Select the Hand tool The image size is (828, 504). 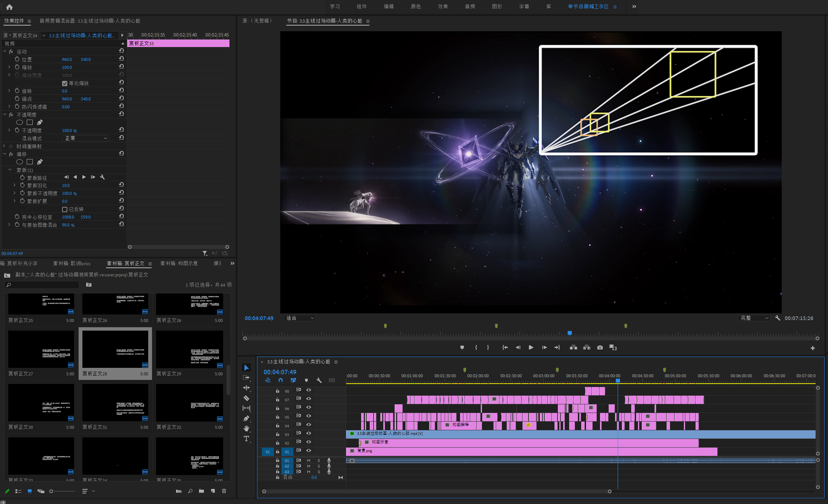point(246,428)
